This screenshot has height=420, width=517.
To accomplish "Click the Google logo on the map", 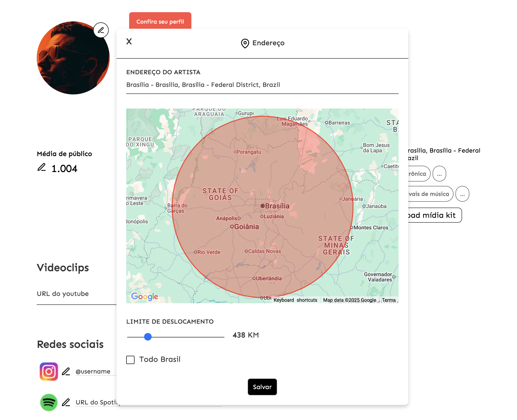I will 145,296.
